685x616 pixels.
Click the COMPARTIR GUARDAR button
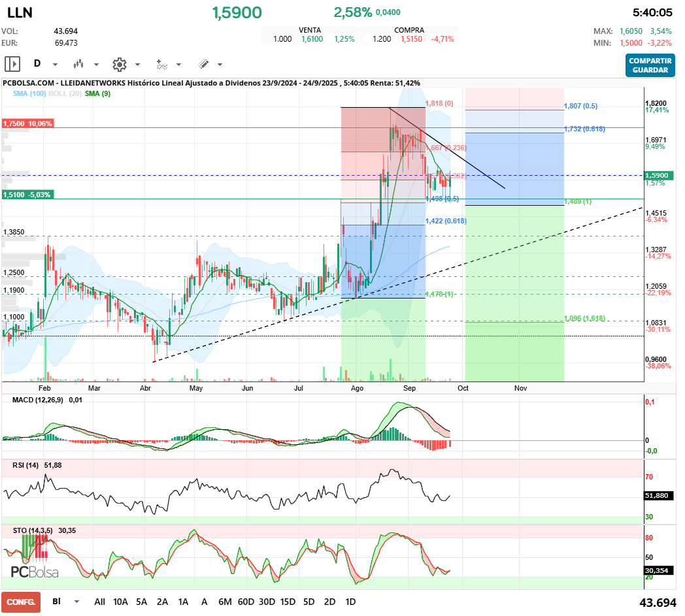650,65
